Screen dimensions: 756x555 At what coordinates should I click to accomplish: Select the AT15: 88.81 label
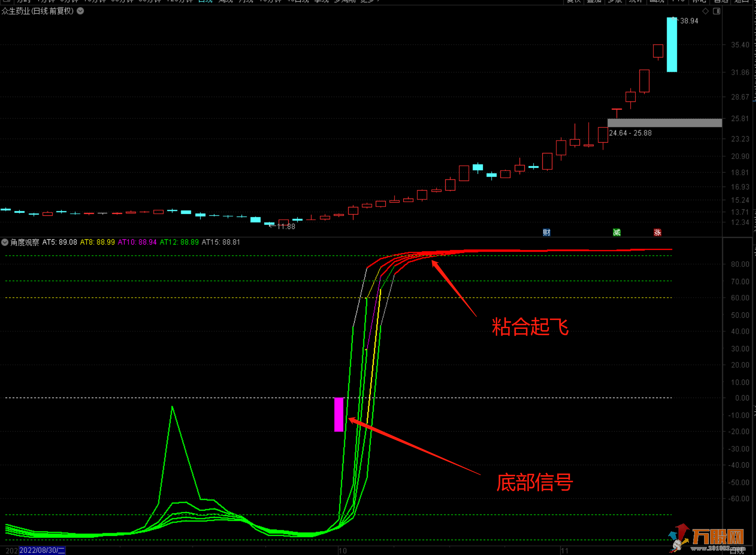tap(221, 242)
